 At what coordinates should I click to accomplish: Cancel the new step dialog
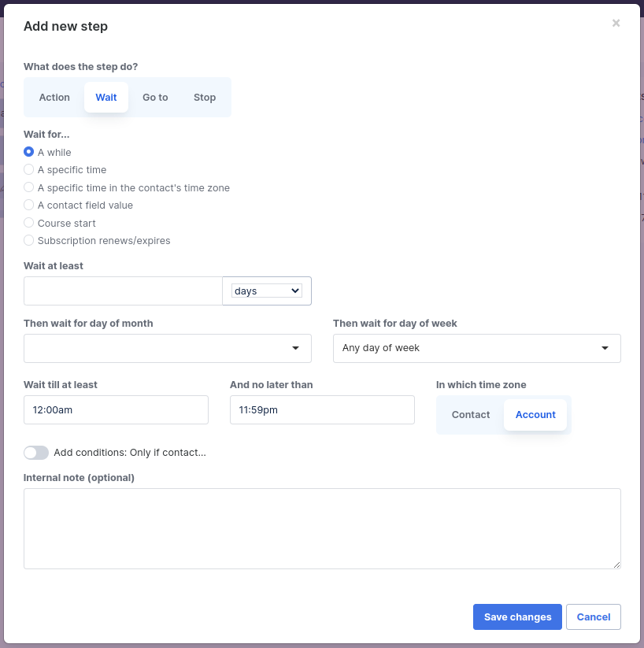coord(594,617)
